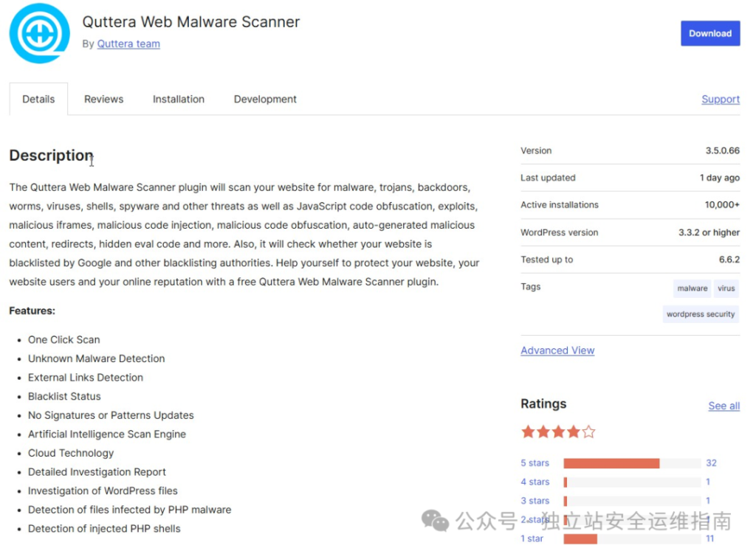This screenshot has width=756, height=551.
Task: Click the Blacklist Status feature item
Action: point(64,396)
